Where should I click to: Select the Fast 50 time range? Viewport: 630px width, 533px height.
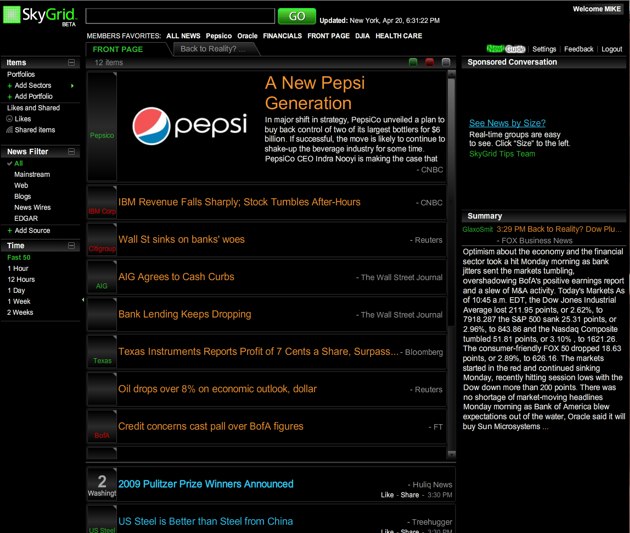[x=18, y=257]
